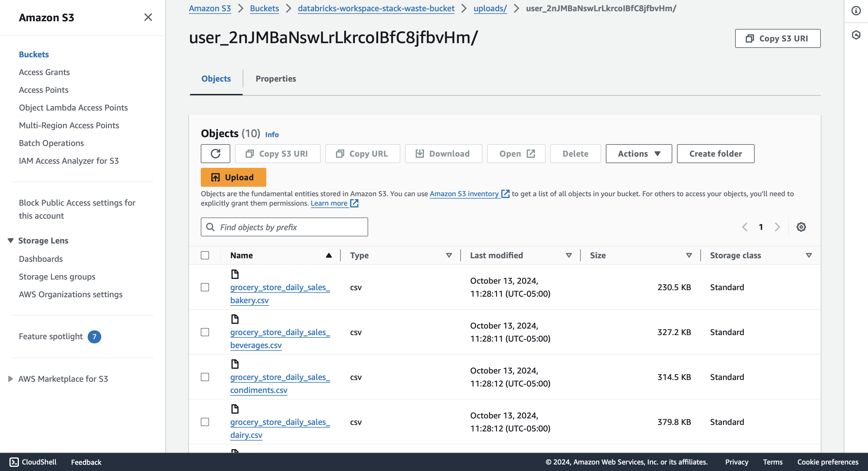Collapse the Storage Lens section
868x471 pixels.
point(11,241)
